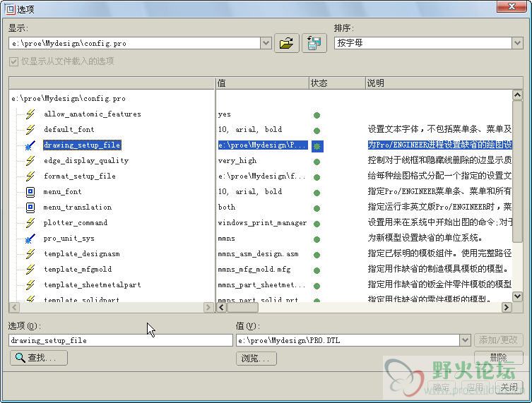Select the format_setup_file option row
532x403 pixels.
80,176
